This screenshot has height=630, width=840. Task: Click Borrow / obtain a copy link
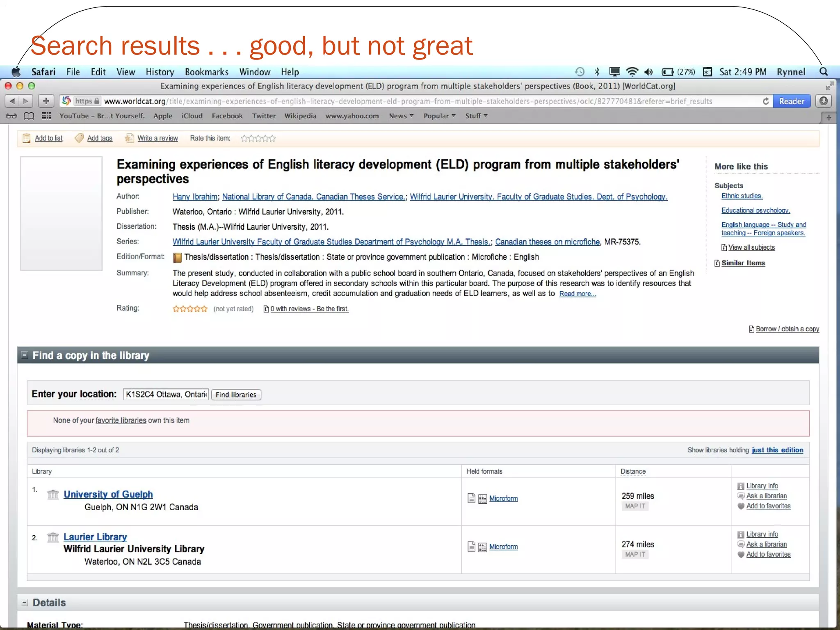coord(787,329)
